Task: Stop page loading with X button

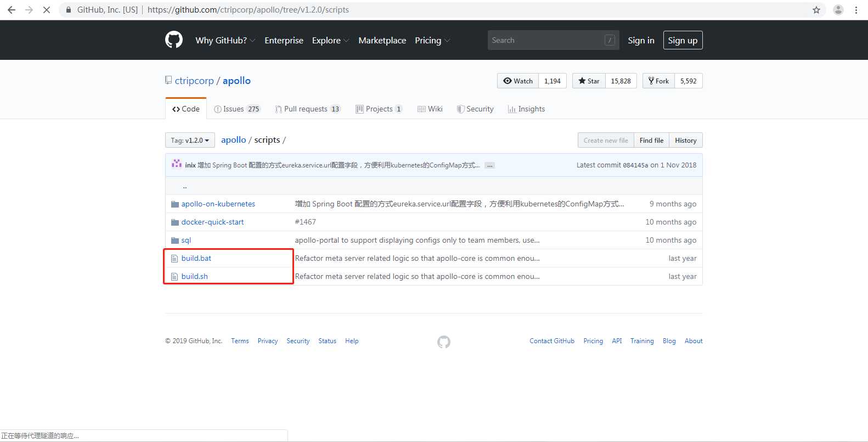Action: pos(47,10)
